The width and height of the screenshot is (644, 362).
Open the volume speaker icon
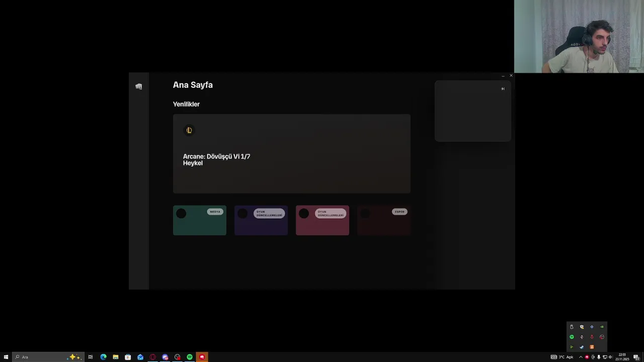tap(610, 357)
